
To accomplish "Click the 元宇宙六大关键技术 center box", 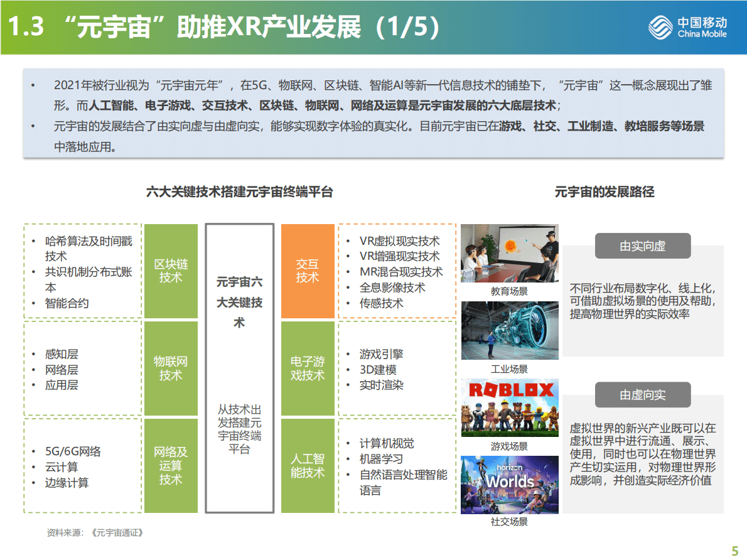I will (239, 301).
